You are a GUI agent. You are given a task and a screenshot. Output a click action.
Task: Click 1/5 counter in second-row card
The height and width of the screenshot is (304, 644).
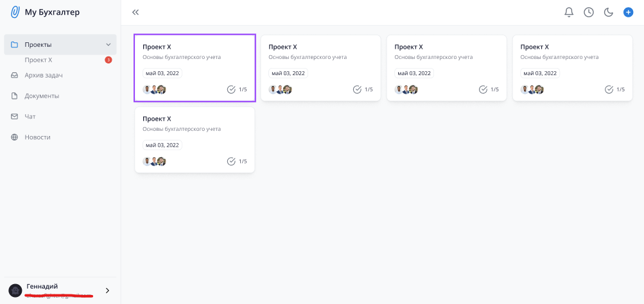(243, 161)
